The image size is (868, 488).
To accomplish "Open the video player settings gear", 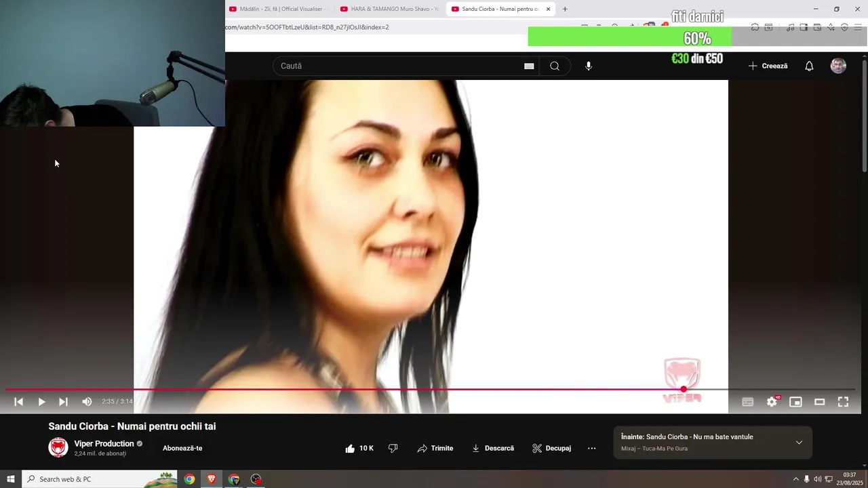I will pyautogui.click(x=772, y=402).
